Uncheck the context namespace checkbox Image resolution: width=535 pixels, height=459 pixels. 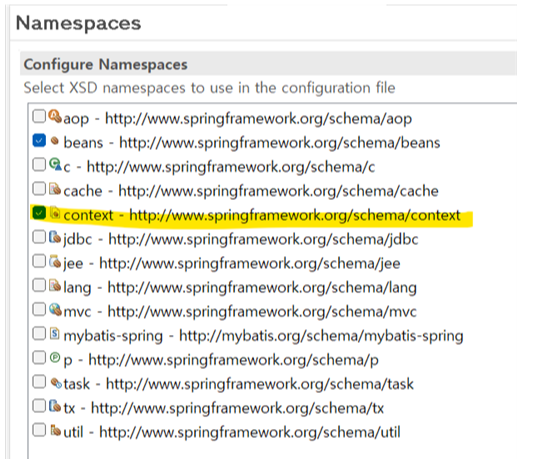pos(39,213)
